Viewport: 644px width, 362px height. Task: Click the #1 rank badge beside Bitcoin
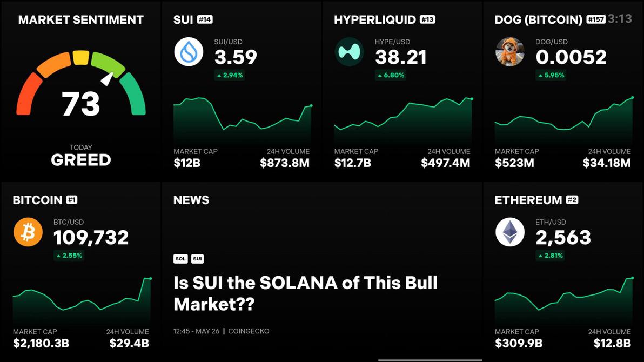(x=72, y=200)
